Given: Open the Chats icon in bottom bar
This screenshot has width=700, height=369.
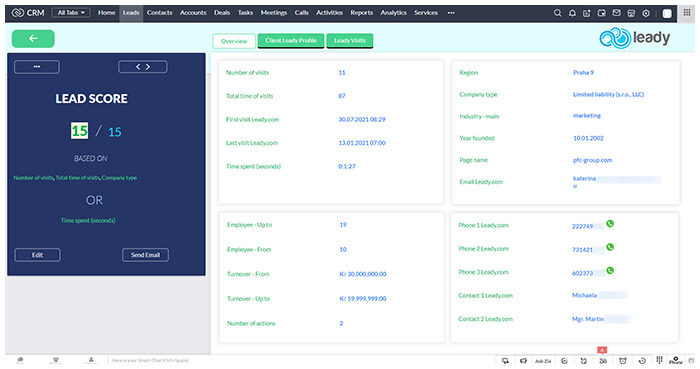Looking at the screenshot, I should (20, 360).
